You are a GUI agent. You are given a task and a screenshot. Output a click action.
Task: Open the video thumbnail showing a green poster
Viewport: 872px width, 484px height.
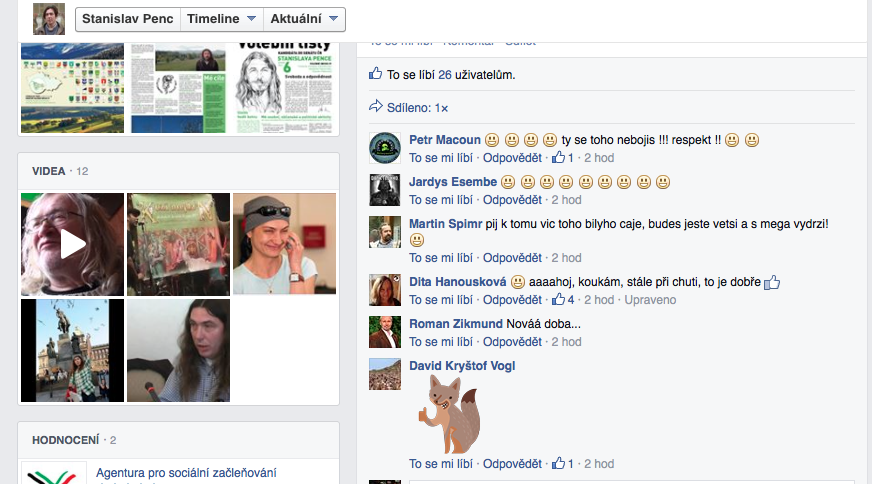(179, 244)
